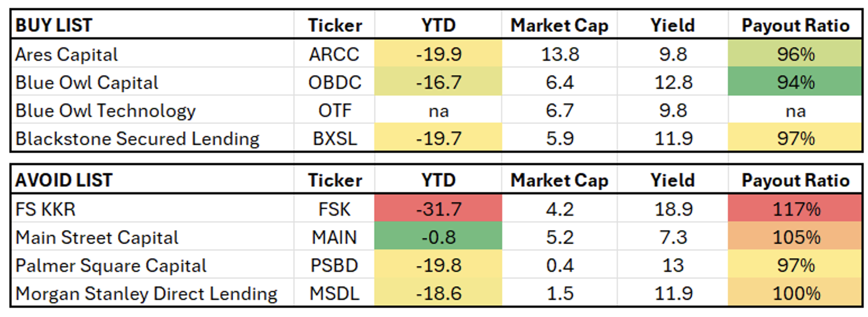Select the 18.9 yield cell for FSK
The height and width of the screenshot is (317, 868).
pos(673,209)
